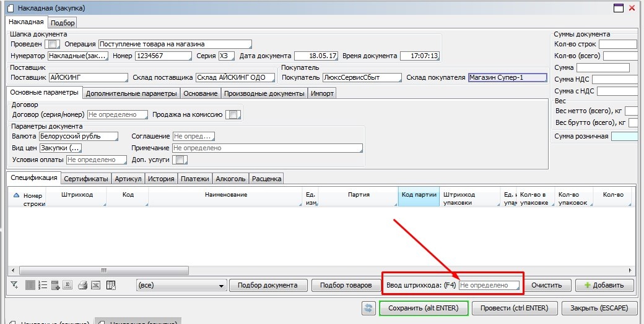Open the Дополнительные параметры tab

pyautogui.click(x=131, y=93)
